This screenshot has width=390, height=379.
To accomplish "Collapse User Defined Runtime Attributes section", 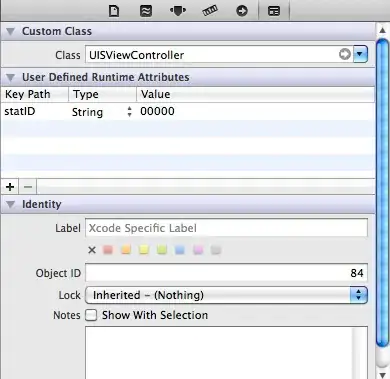I will pyautogui.click(x=11, y=77).
